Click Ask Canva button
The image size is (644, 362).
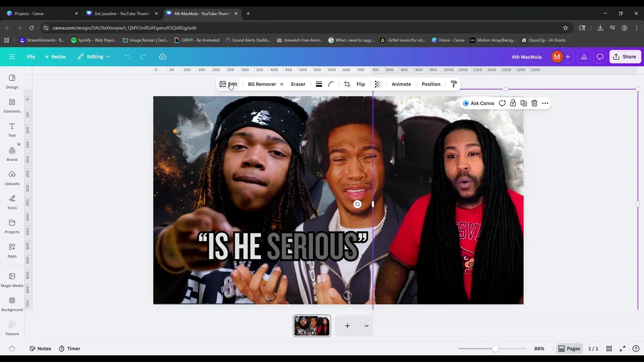point(478,103)
